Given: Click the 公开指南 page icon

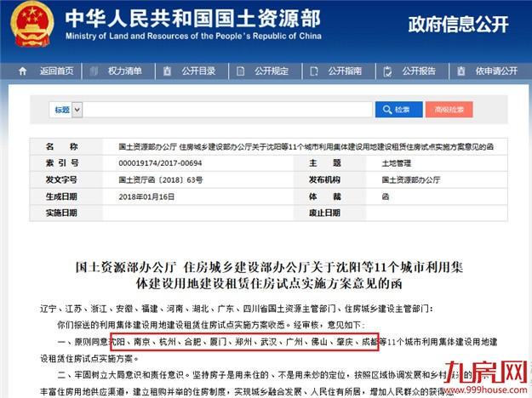Looking at the screenshot, I should click(x=314, y=71).
